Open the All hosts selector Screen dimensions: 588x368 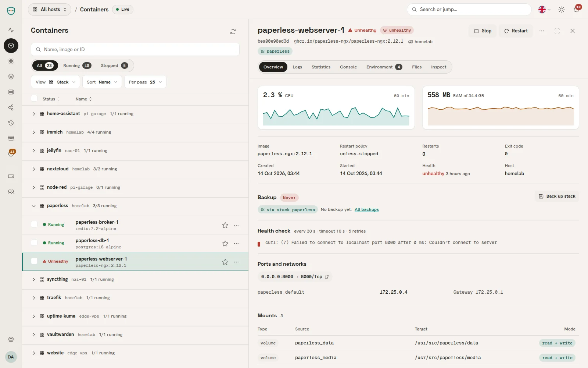pos(50,10)
